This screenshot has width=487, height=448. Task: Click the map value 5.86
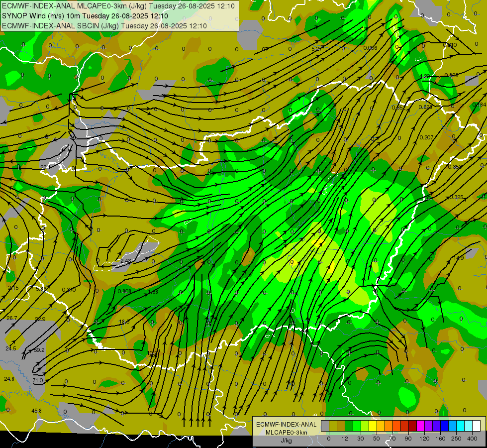(41, 289)
